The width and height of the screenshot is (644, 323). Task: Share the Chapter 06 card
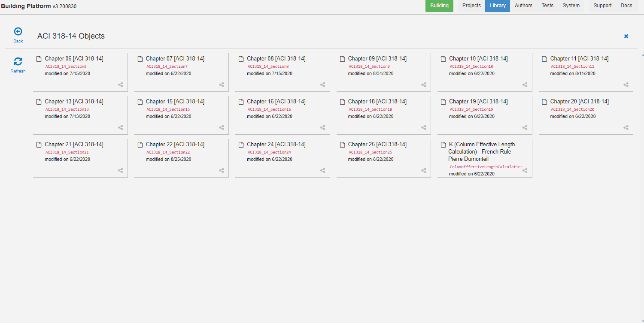coord(121,85)
